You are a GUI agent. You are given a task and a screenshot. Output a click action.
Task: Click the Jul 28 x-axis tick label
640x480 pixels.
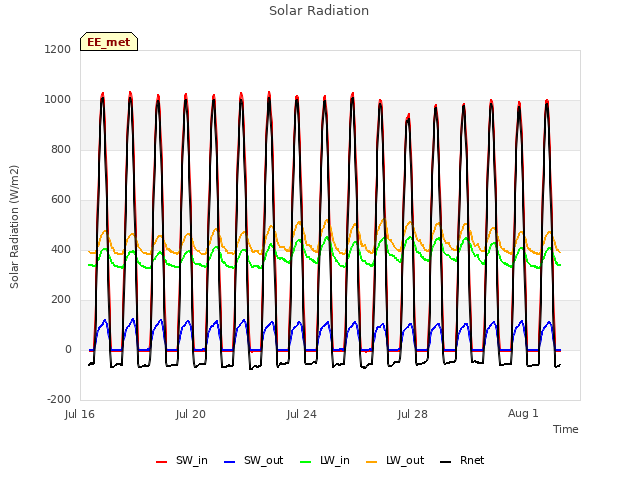413,414
